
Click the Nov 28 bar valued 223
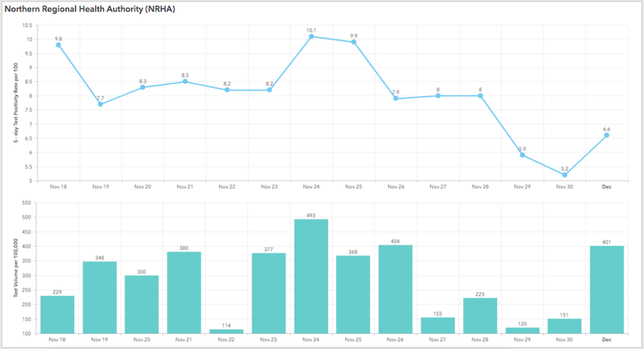coord(480,315)
